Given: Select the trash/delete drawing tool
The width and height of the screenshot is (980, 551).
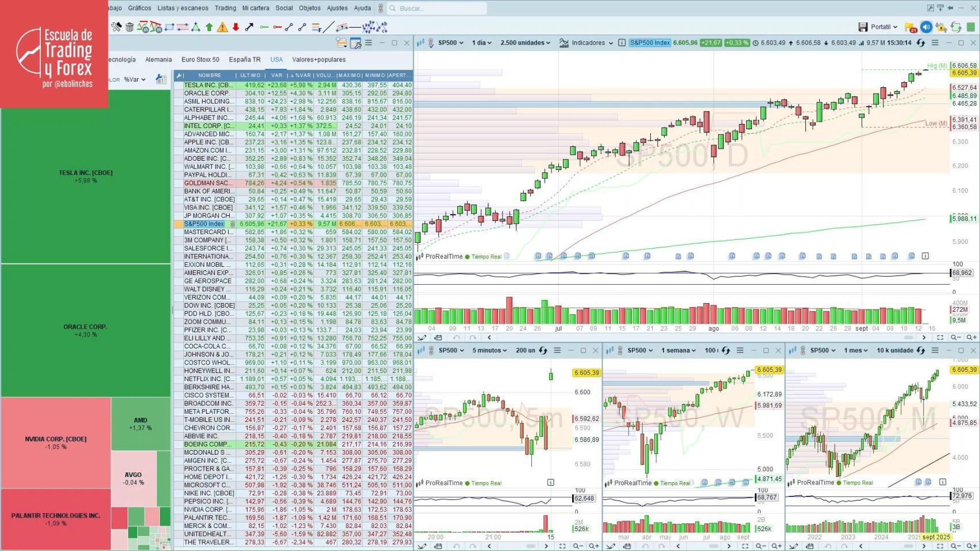Looking at the screenshot, I should pyautogui.click(x=130, y=27).
